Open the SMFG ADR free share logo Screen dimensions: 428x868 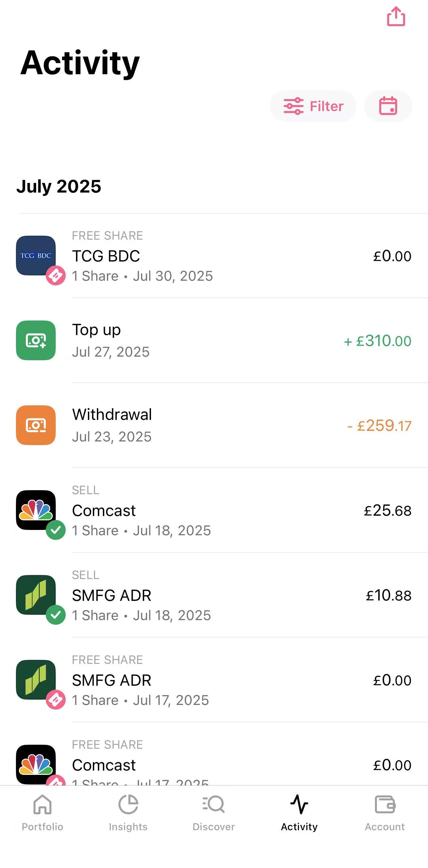point(36,680)
